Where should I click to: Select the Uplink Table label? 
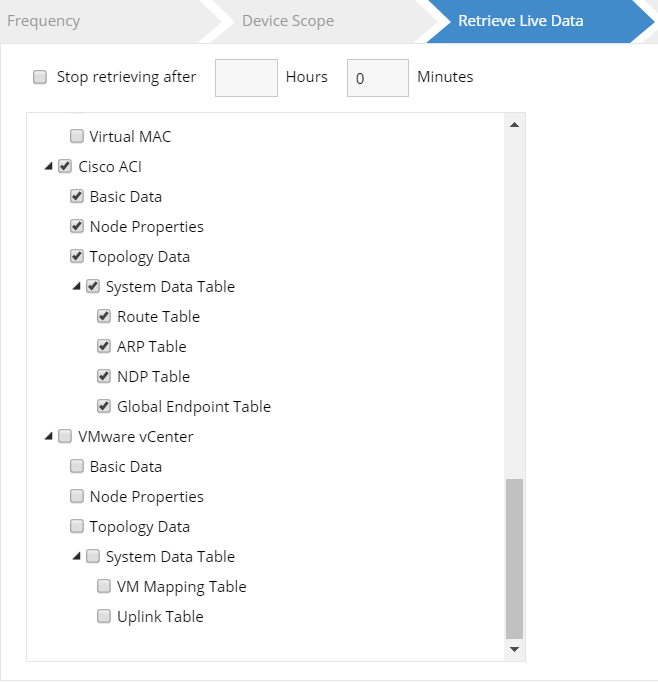click(x=160, y=617)
